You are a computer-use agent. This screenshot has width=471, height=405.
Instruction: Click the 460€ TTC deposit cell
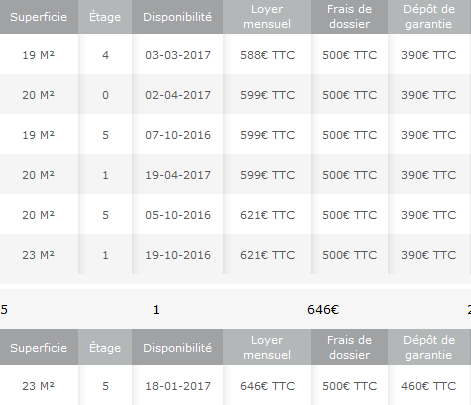pyautogui.click(x=429, y=385)
